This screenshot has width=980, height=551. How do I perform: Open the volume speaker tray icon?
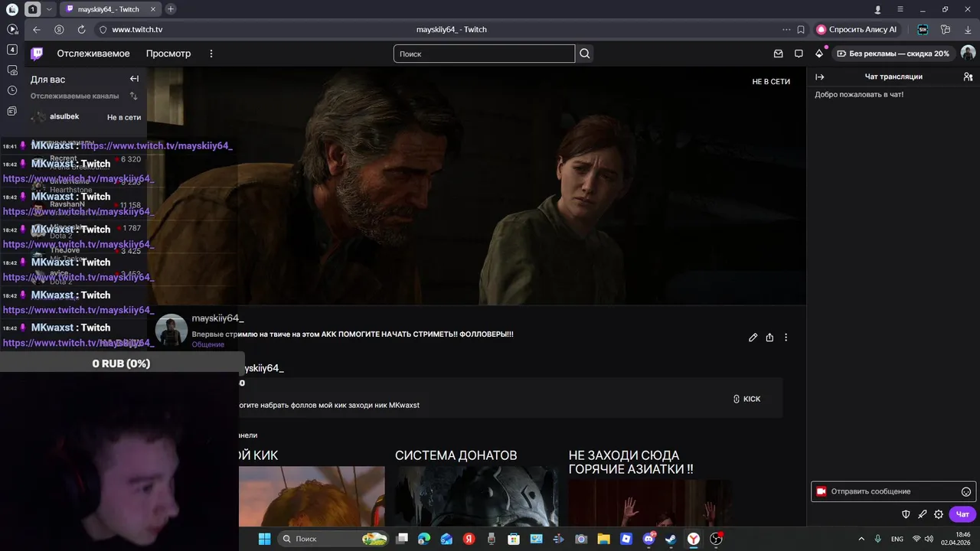click(x=929, y=539)
